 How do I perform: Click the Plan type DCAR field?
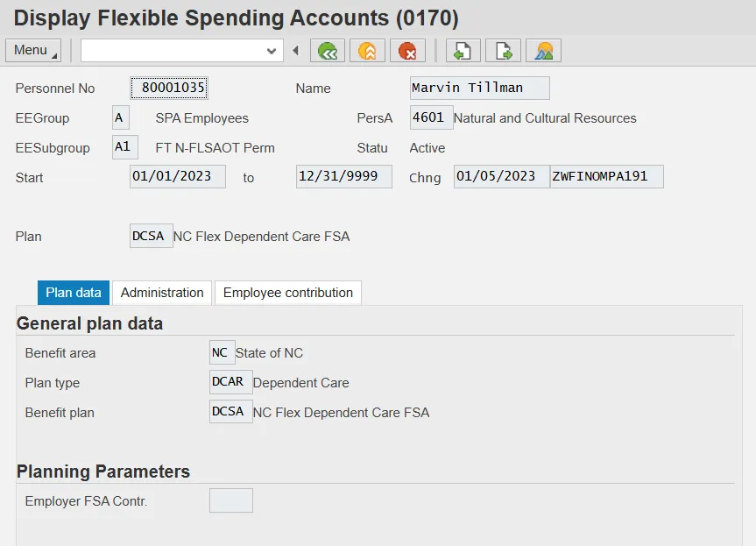point(231,382)
